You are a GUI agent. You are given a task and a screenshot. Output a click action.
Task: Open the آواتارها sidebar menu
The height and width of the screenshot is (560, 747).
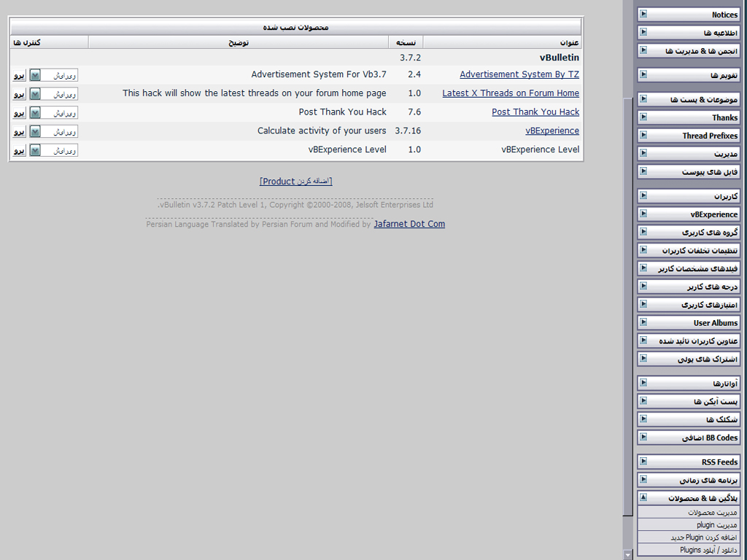click(x=689, y=383)
